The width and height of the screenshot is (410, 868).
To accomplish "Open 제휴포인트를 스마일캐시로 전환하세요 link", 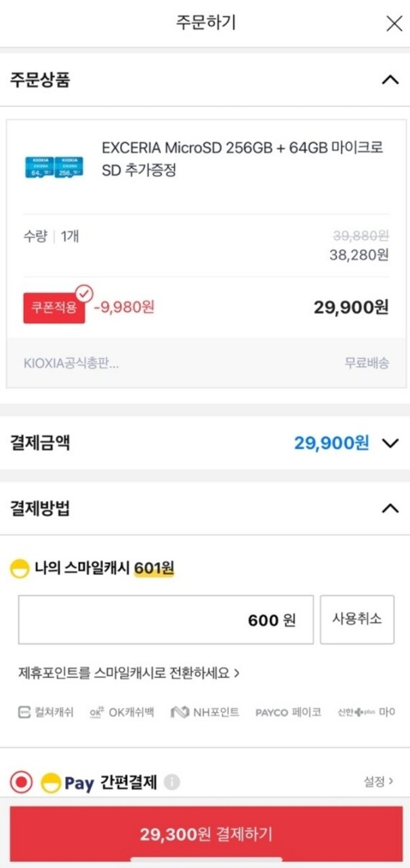I will [x=129, y=673].
